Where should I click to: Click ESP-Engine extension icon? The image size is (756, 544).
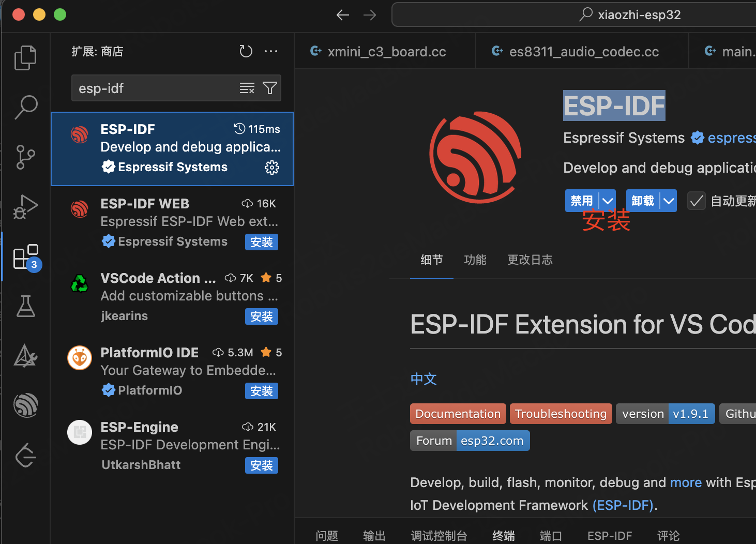[x=80, y=432]
